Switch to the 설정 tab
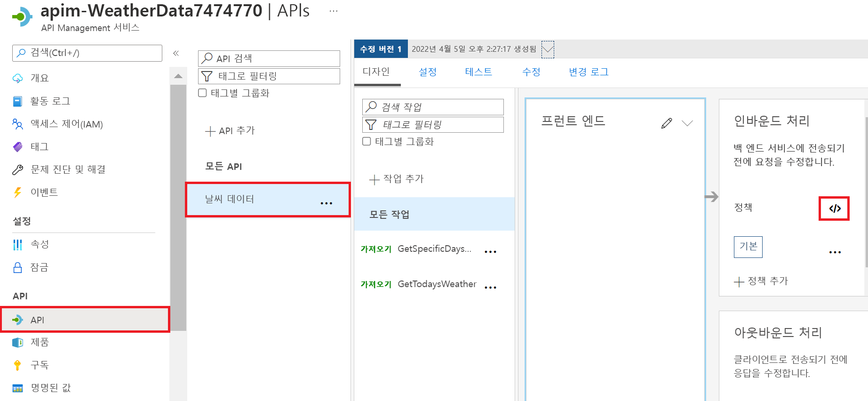The height and width of the screenshot is (401, 868). click(x=428, y=72)
